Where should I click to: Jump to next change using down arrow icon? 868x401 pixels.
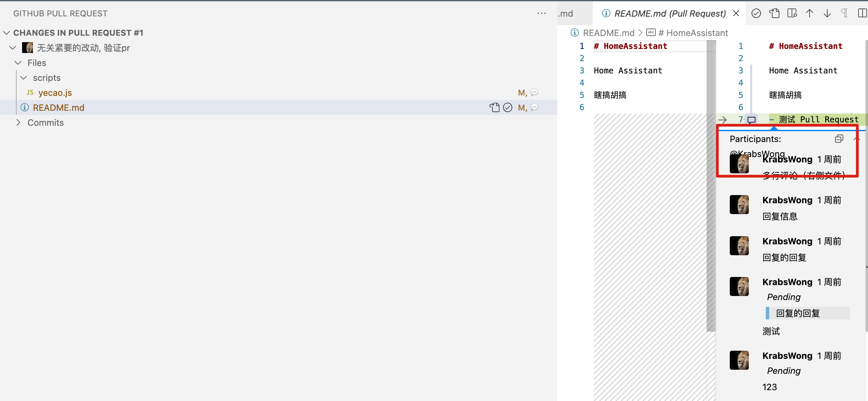(827, 13)
